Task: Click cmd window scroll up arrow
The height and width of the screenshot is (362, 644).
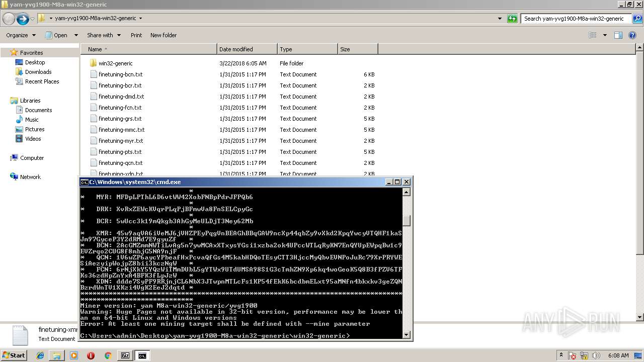Action: [407, 192]
